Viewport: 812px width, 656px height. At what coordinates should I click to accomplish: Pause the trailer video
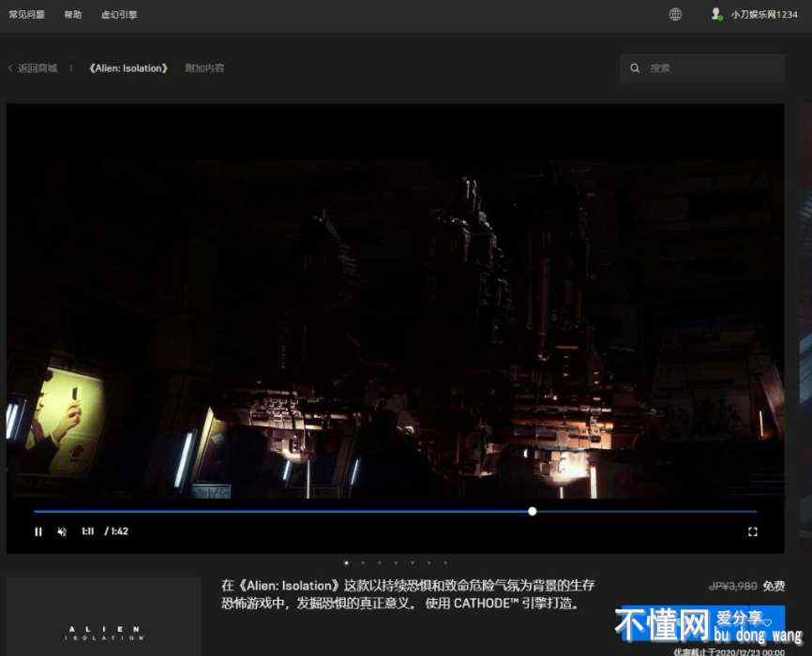coord(38,531)
